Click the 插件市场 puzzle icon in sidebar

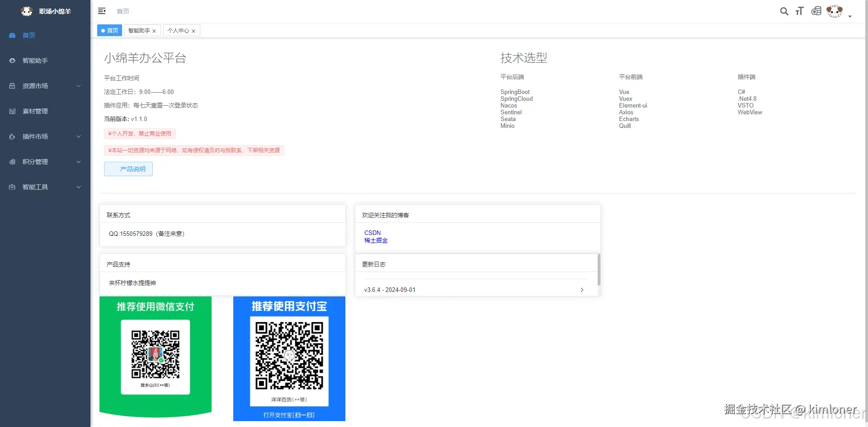click(x=12, y=136)
